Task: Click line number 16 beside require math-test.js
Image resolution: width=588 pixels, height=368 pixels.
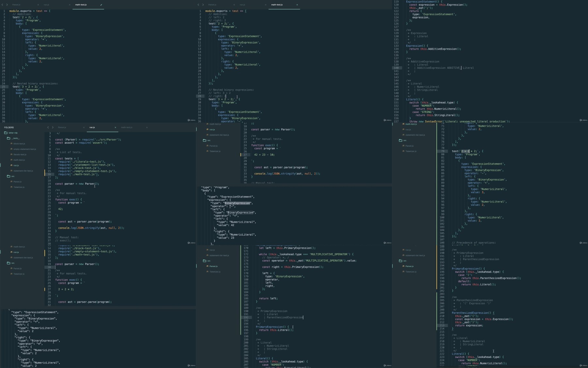Action: [49, 174]
